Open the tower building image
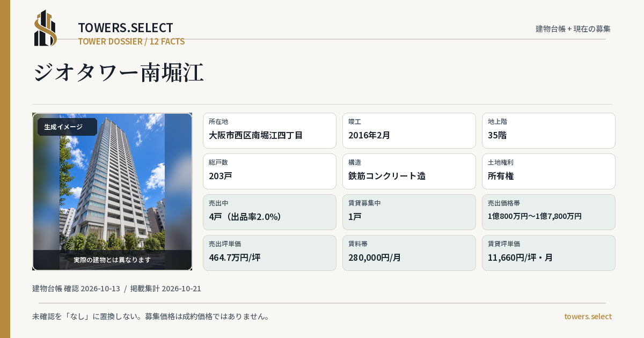 coord(112,192)
